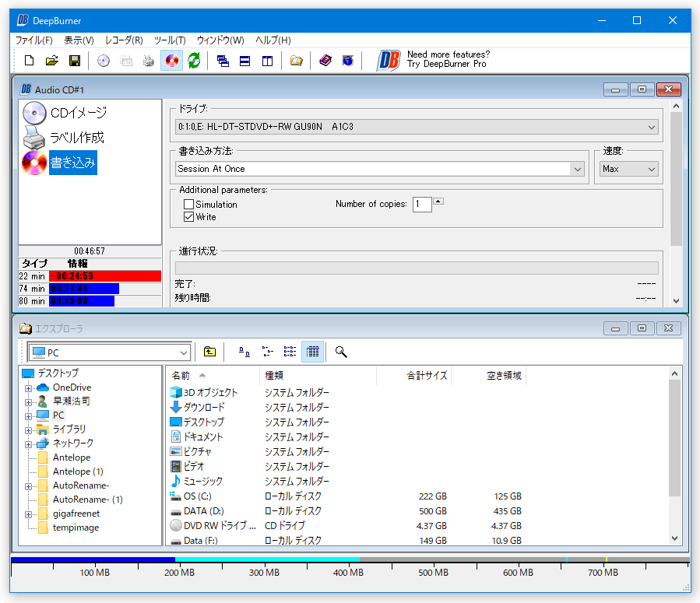This screenshot has height=603, width=700.
Task: Select the DVD RW ドライブ list entry
Action: click(213, 526)
